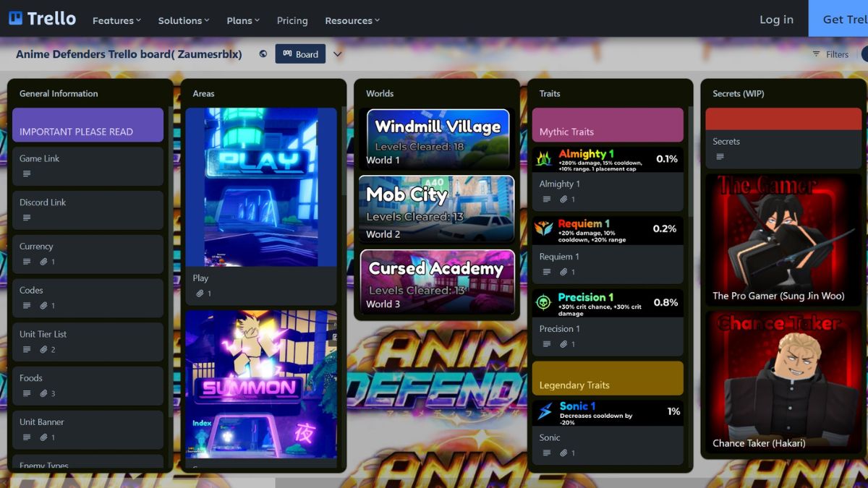Click the paperclip badge on the Almighty 1 card
This screenshot has width=868, height=488.
click(x=563, y=200)
